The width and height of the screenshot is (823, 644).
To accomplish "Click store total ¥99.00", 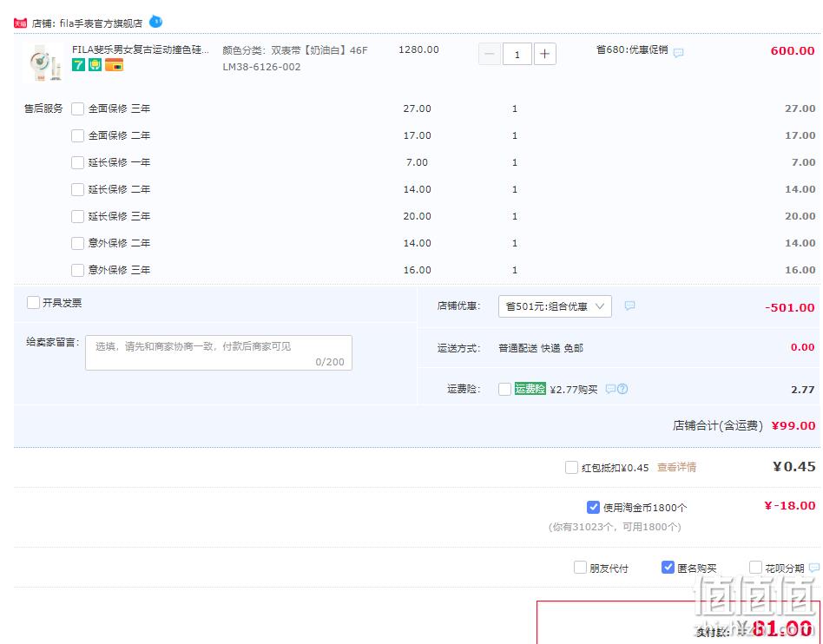I will pos(793,425).
